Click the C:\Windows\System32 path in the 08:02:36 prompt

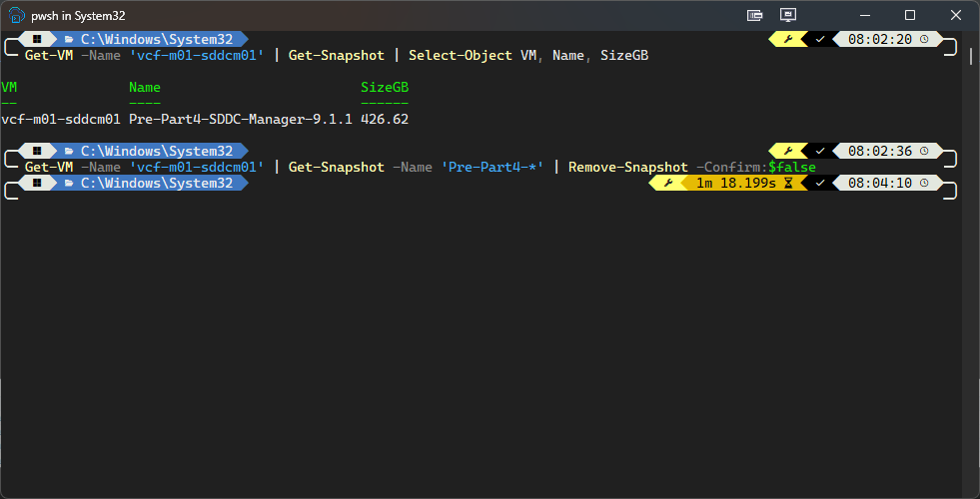157,151
